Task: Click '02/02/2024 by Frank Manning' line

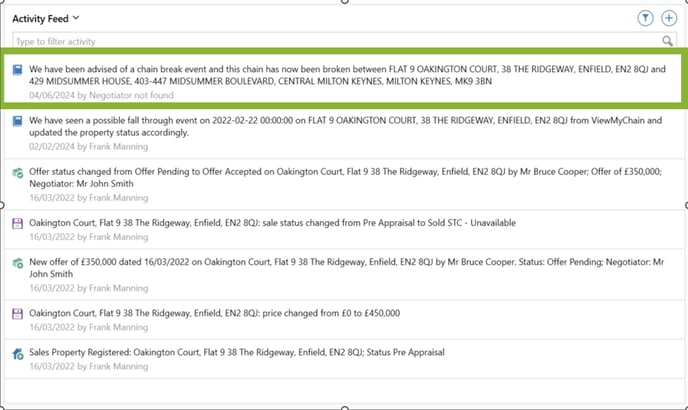Action: [x=89, y=147]
